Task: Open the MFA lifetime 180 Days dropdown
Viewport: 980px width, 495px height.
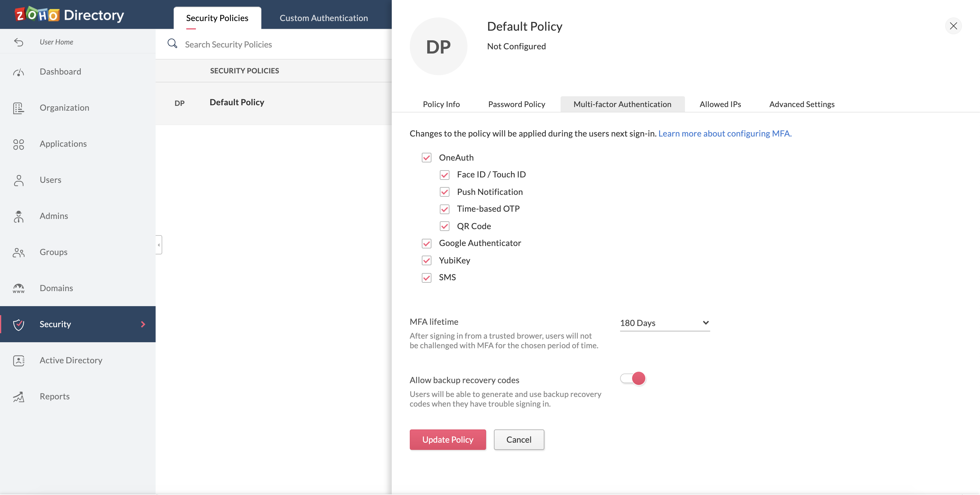Action: point(664,323)
